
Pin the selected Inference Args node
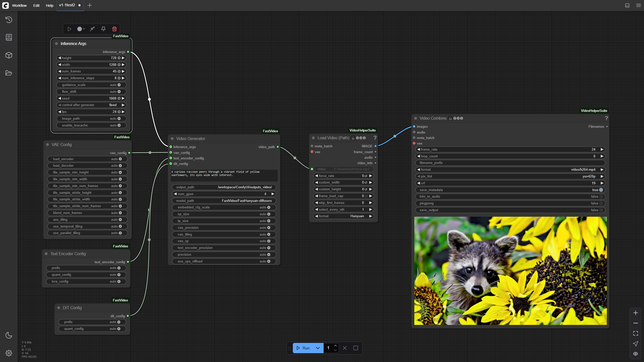tap(103, 29)
